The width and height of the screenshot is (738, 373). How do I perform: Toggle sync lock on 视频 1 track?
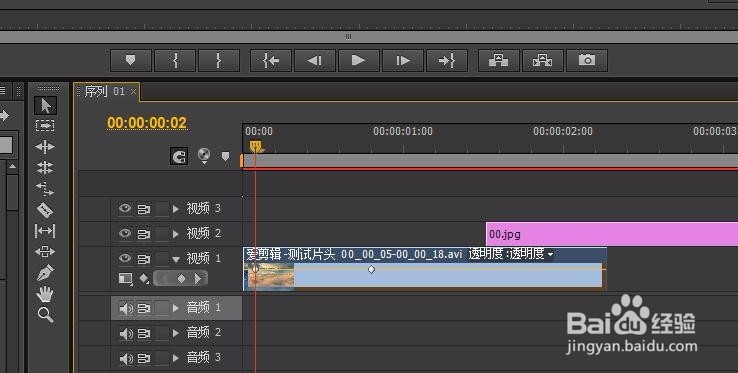(x=144, y=259)
